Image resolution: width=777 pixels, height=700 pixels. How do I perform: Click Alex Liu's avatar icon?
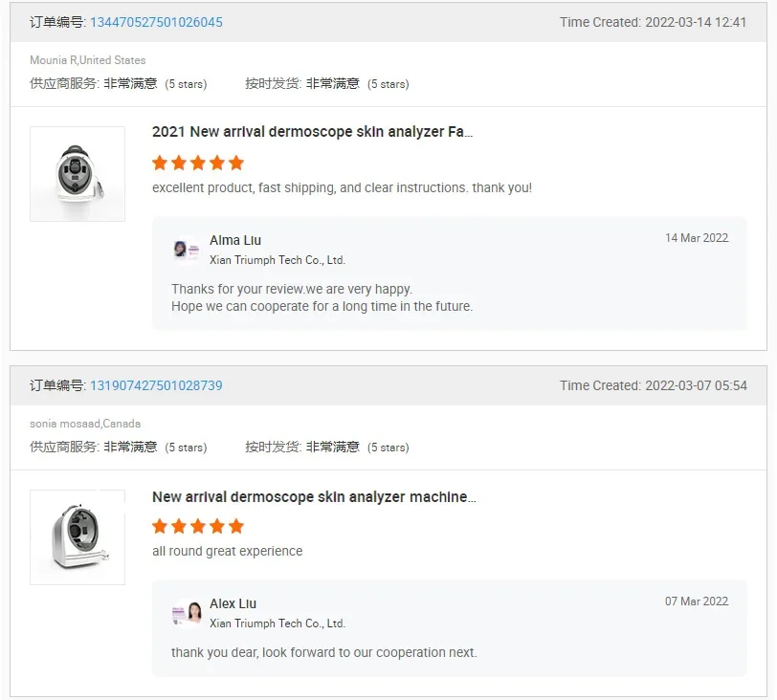tap(188, 612)
